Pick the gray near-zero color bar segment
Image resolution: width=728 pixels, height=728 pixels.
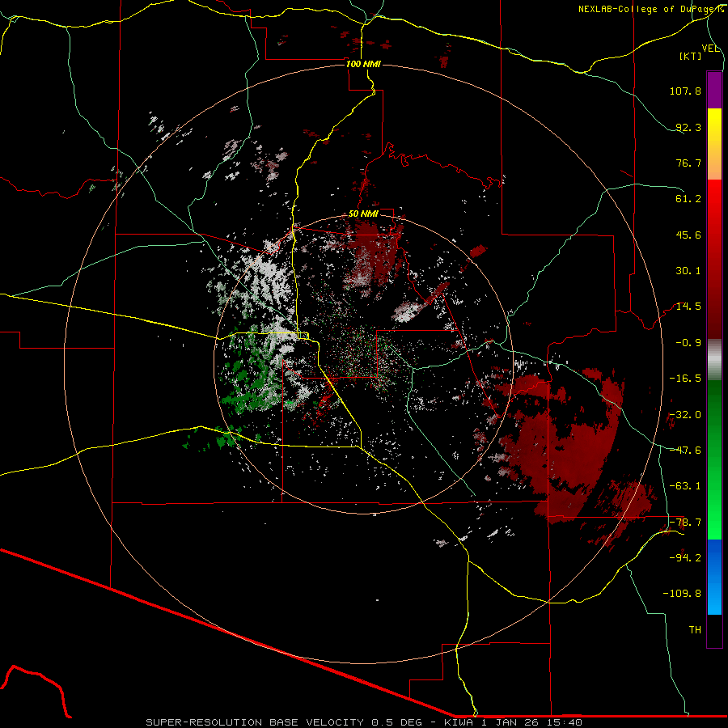714,360
